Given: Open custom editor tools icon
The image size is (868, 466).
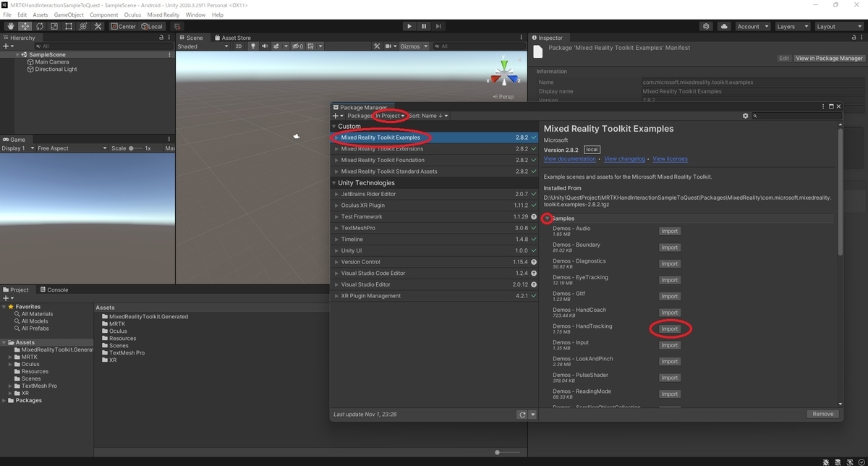Looking at the screenshot, I should pyautogui.click(x=98, y=27).
